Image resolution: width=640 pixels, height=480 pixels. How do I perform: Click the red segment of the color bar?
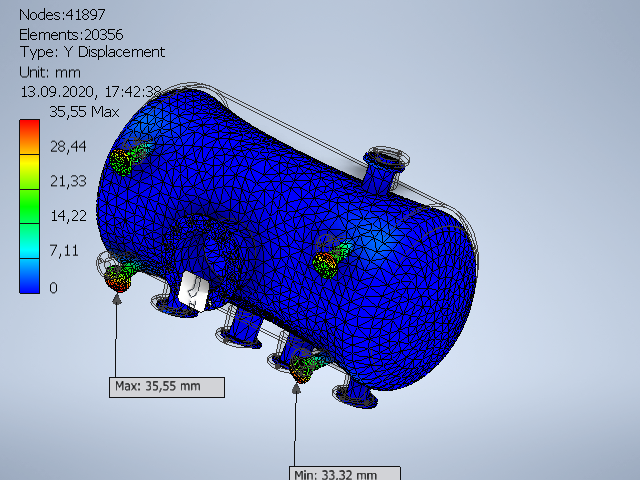pos(29,137)
